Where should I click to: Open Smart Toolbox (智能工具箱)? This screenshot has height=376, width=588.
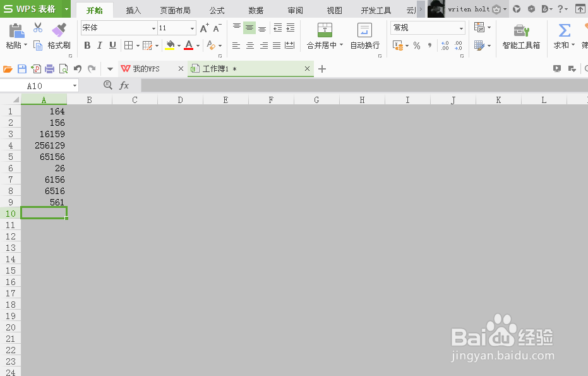click(521, 35)
